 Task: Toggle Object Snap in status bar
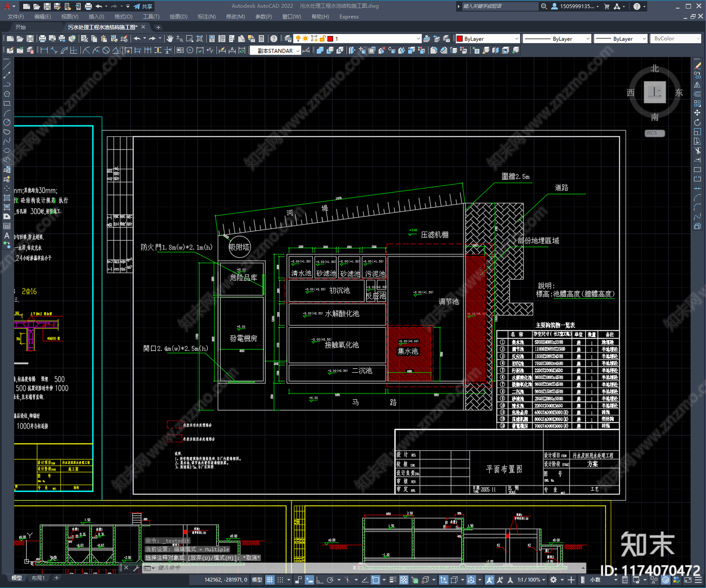coord(376,580)
